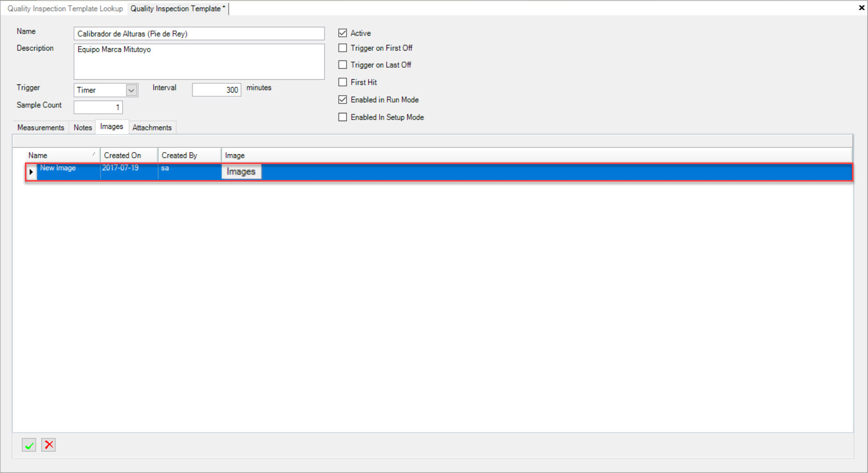Switch to Quality Inspection Template Lookup tab
This screenshot has width=868, height=473.
[65, 9]
